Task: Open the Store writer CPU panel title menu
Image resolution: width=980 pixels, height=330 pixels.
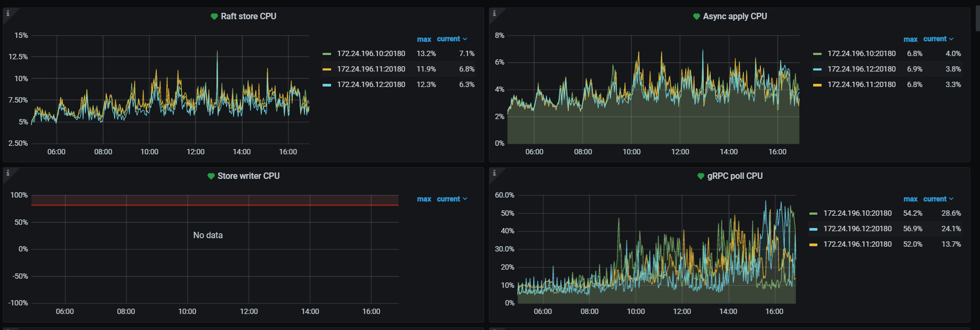Action: (248, 176)
